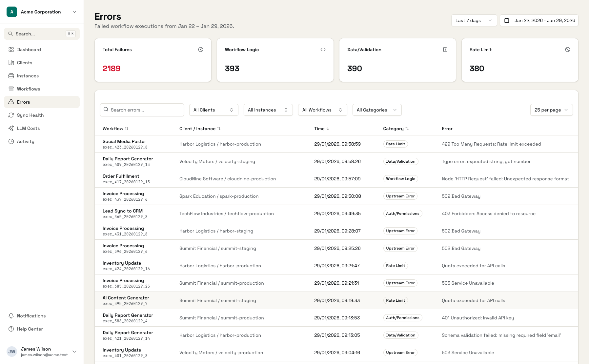Expand the All Categories filter
Image resolution: width=589 pixels, height=364 pixels.
click(377, 110)
